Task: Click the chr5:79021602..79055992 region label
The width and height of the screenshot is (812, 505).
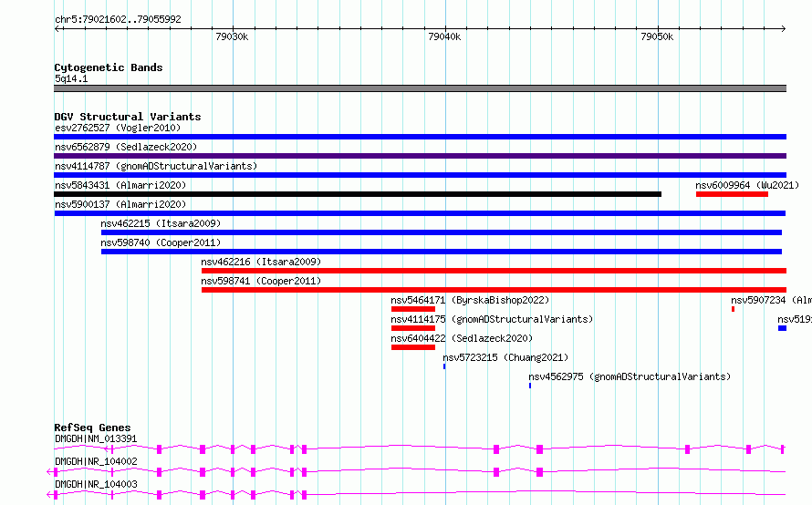Action: coord(118,20)
